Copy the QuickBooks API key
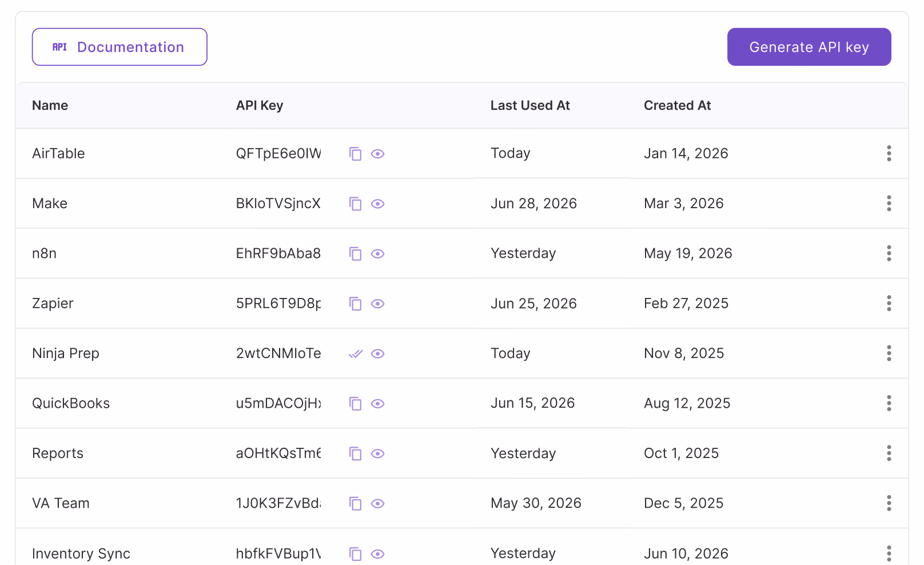Image resolution: width=924 pixels, height=565 pixels. tap(355, 404)
